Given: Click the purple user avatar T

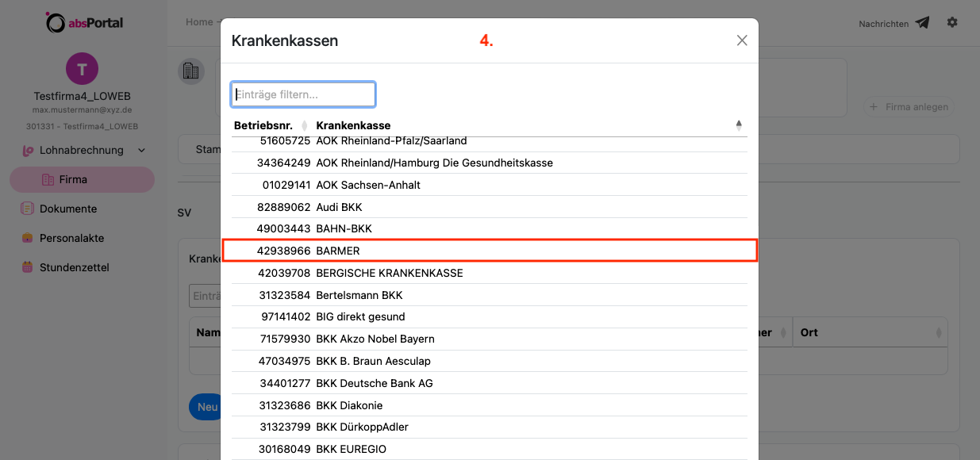Looking at the screenshot, I should coord(82,69).
